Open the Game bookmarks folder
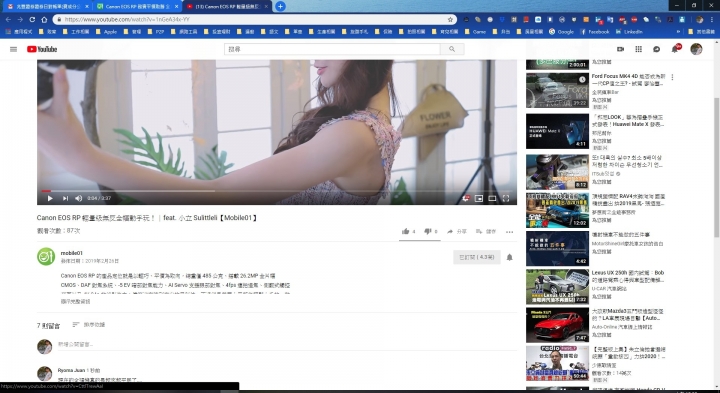Viewport: 720px width, 393px height. click(475, 32)
